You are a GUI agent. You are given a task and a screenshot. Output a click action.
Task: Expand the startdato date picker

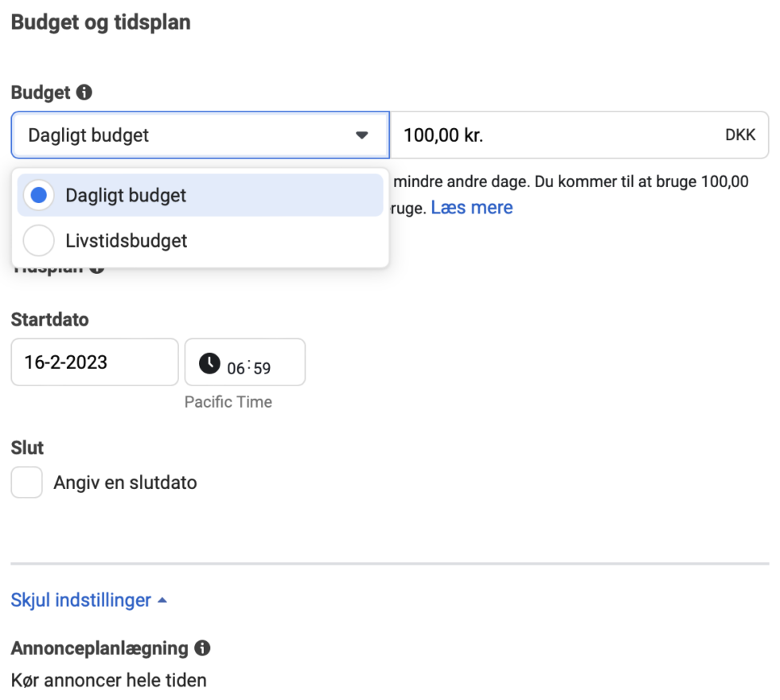tap(94, 362)
